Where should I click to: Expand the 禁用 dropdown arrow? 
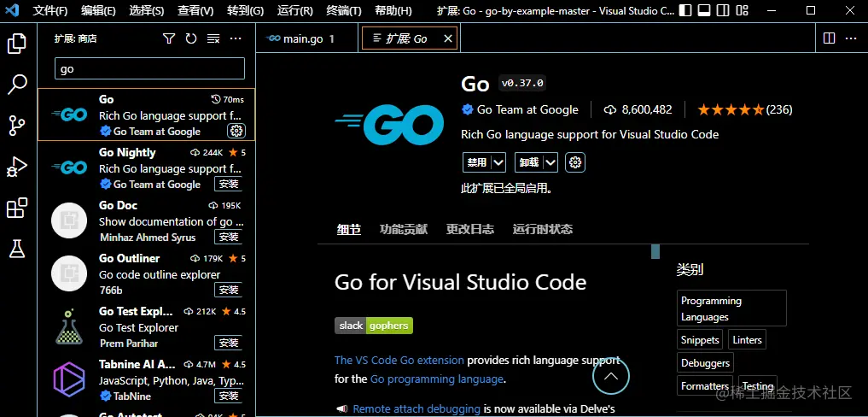click(x=498, y=162)
